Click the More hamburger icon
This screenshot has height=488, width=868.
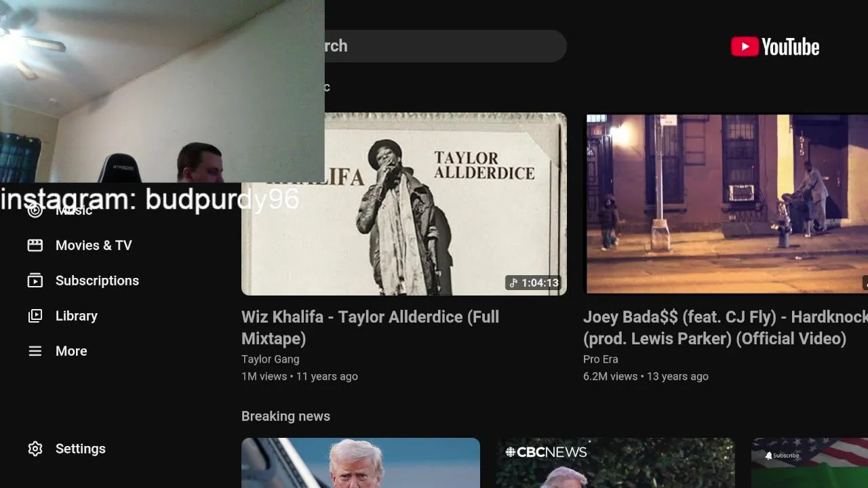tap(35, 351)
